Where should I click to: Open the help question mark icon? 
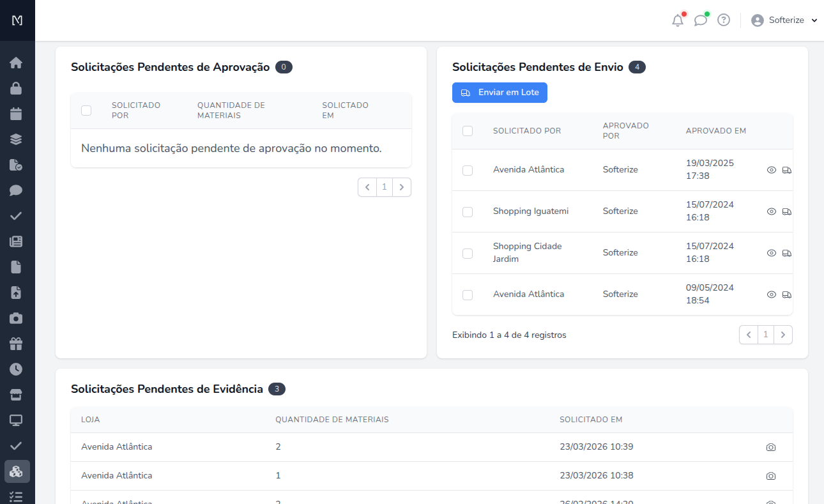pyautogui.click(x=723, y=20)
